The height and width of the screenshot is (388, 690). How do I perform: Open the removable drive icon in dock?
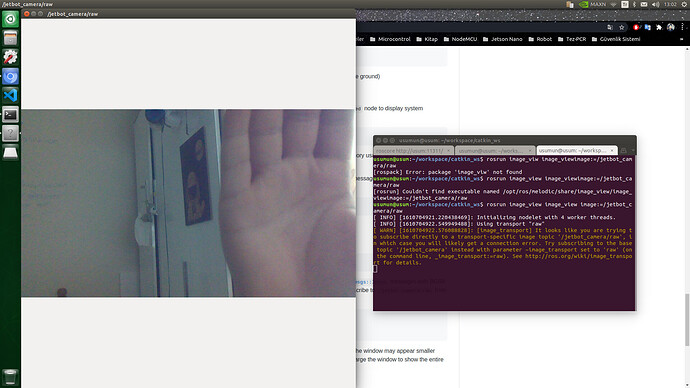(10, 153)
